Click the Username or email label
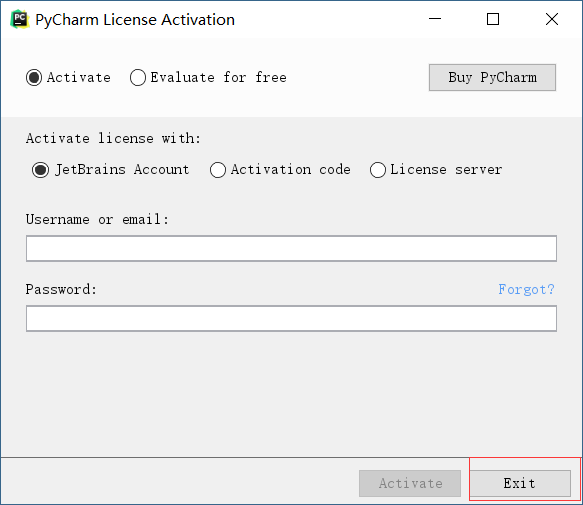 tap(97, 219)
